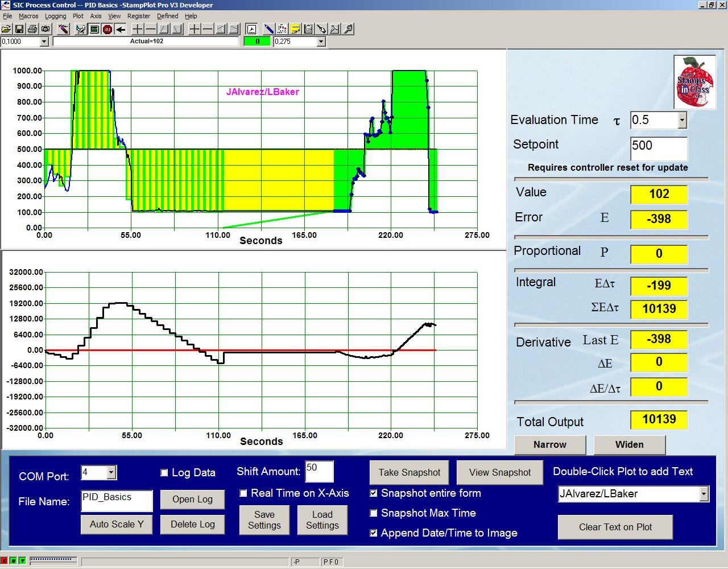Open the 0,1000 Y-range dropdown
Screen dimensions: 728x569
pyautogui.click(x=44, y=42)
